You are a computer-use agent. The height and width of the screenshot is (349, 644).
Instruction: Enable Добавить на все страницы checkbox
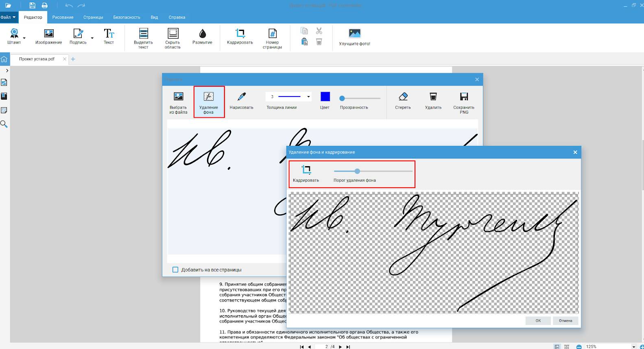pyautogui.click(x=175, y=270)
